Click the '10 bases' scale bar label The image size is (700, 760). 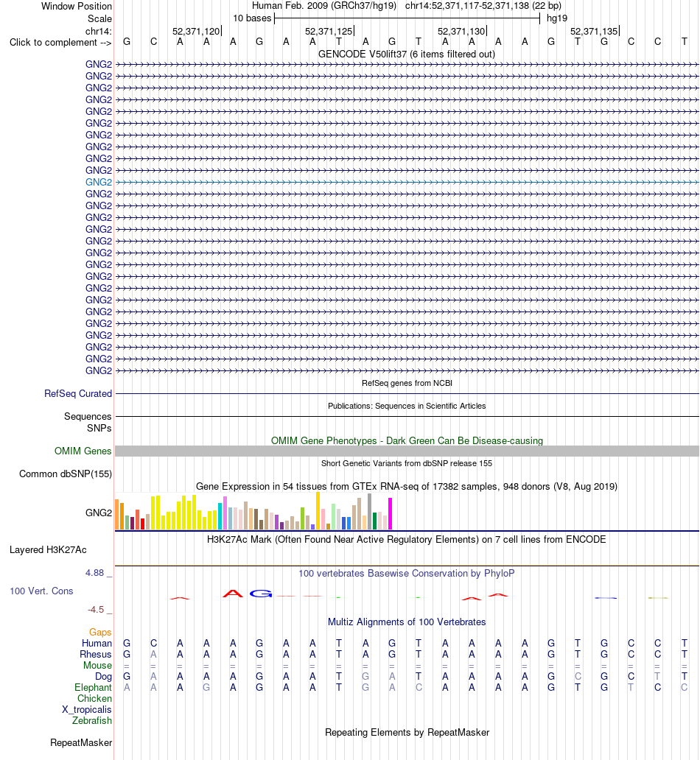[x=252, y=18]
